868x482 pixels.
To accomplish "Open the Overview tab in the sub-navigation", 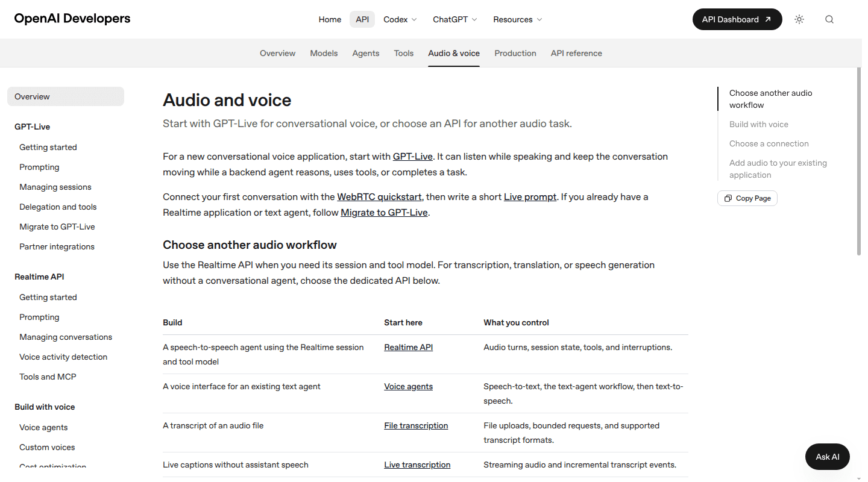I will pos(277,53).
